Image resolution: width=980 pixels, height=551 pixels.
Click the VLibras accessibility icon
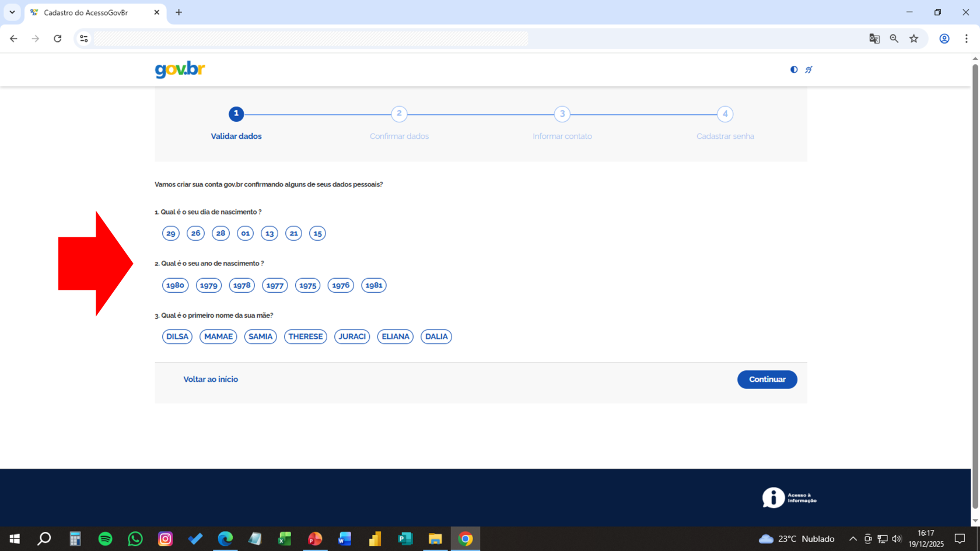pyautogui.click(x=808, y=69)
